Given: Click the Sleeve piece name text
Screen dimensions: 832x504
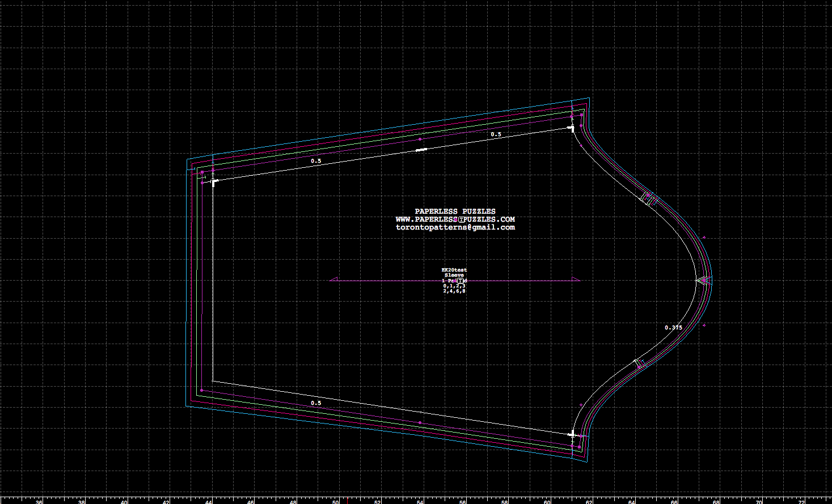Looking at the screenshot, I should (454, 275).
